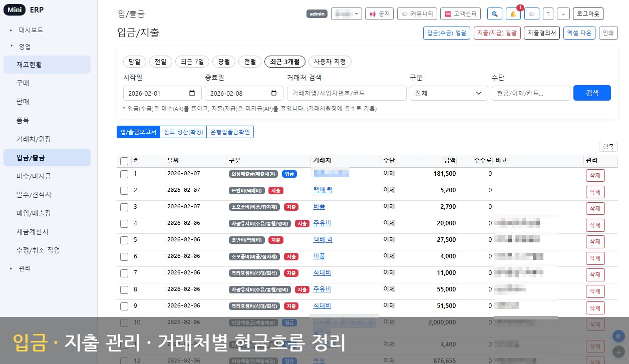Click 입금(수금) 일괄 button
629x364 pixels.
click(447, 33)
